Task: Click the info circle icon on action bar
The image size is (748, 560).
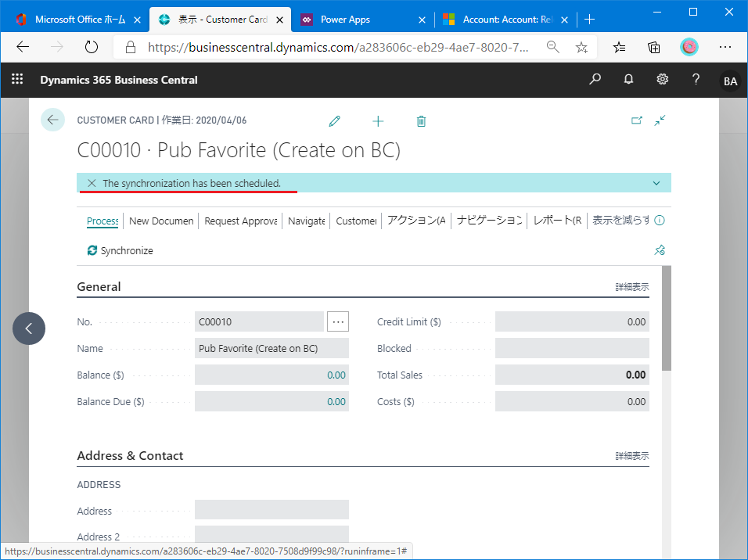Action: tap(660, 221)
